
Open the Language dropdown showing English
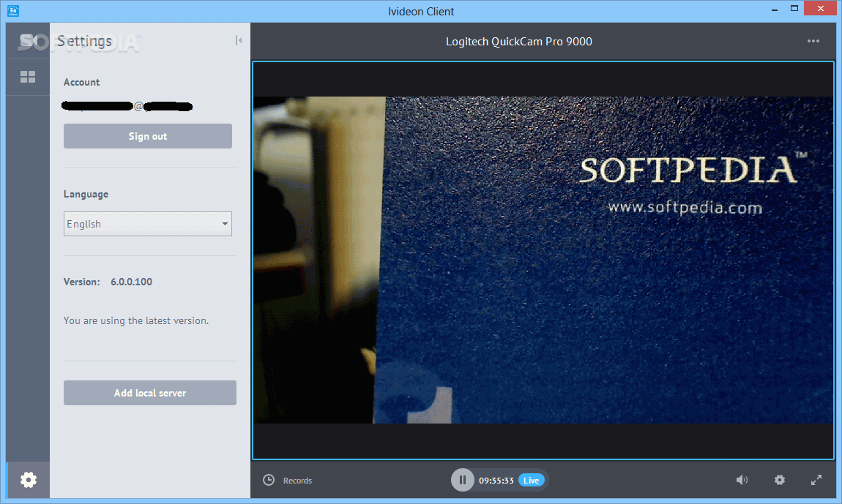[148, 224]
